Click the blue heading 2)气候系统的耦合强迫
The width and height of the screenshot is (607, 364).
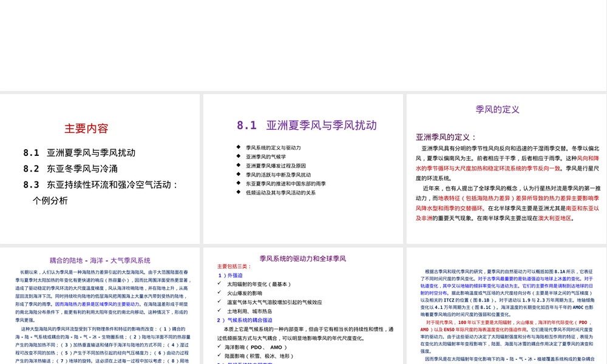pos(245,320)
